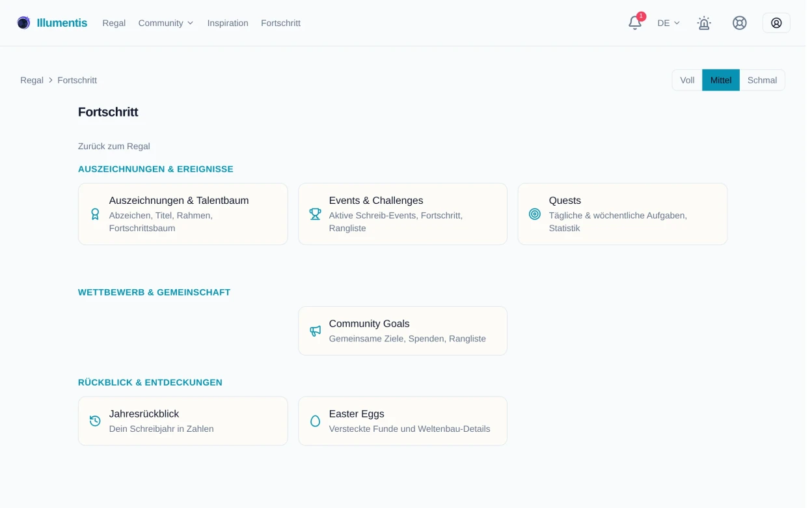The image size is (812, 508).
Task: Click the trophy icon on Events & Challenges
Action: tap(315, 214)
